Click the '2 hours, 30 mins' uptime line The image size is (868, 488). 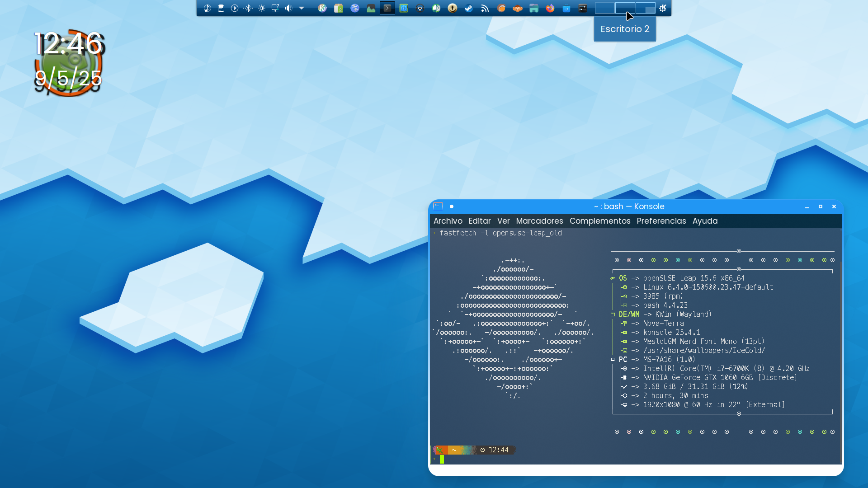click(x=675, y=396)
